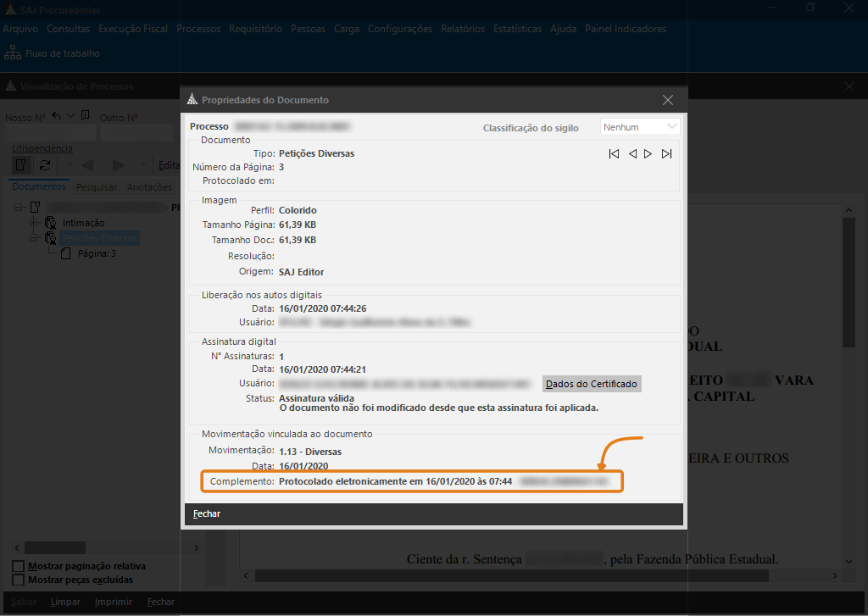This screenshot has height=616, width=868.
Task: Click the refresh icon in process toolbar
Action: click(45, 164)
